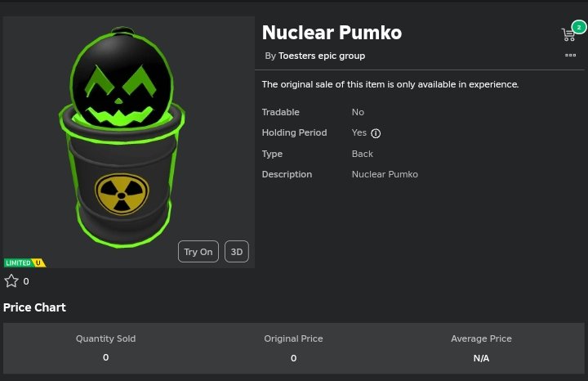Select the Holding Period value Yes

(x=359, y=132)
